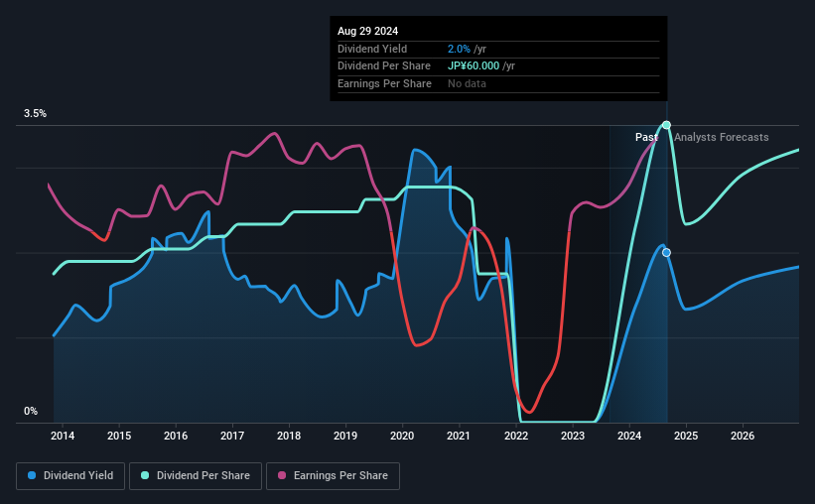Click the Analysts Forecasts label
Viewport: 815px width, 504px height.
coord(722,137)
